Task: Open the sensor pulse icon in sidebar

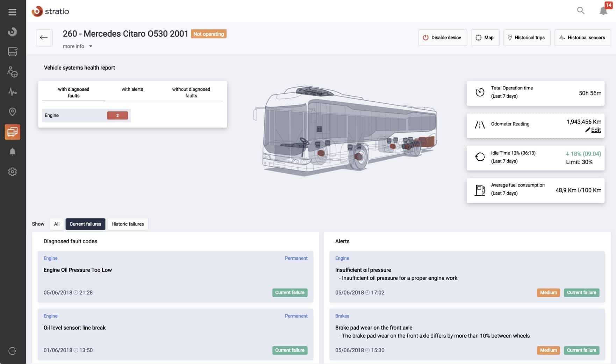Action: pyautogui.click(x=13, y=92)
